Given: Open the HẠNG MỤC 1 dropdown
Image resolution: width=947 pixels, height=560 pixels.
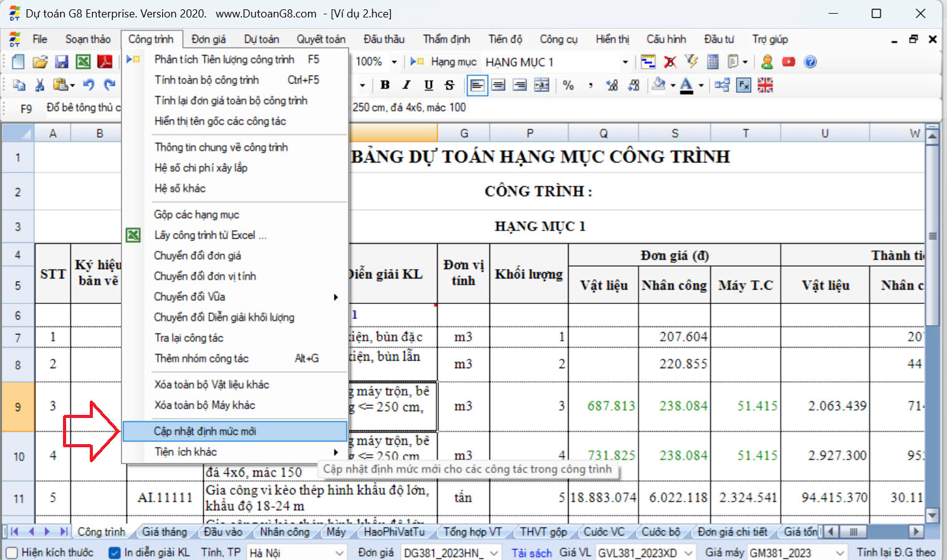Looking at the screenshot, I should pyautogui.click(x=625, y=62).
